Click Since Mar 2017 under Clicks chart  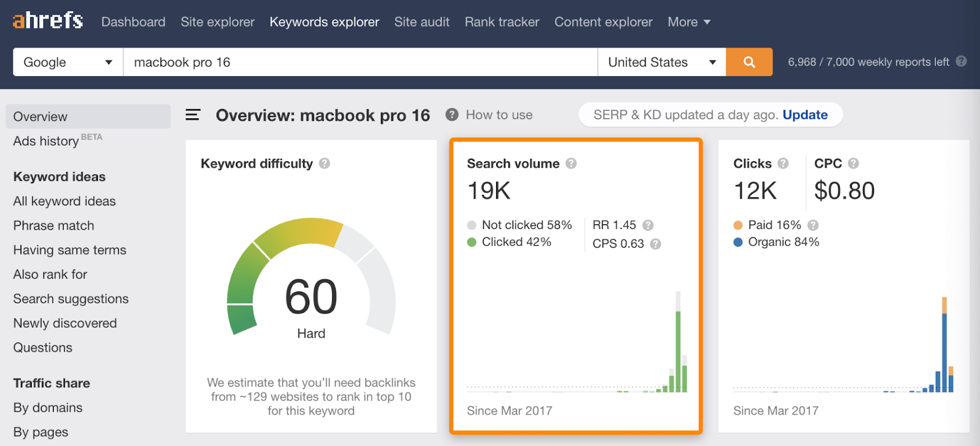(x=776, y=410)
